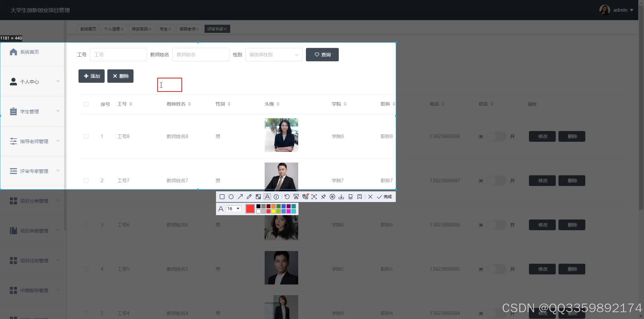Open the avatar photo of 教师姓名8

tap(281, 135)
